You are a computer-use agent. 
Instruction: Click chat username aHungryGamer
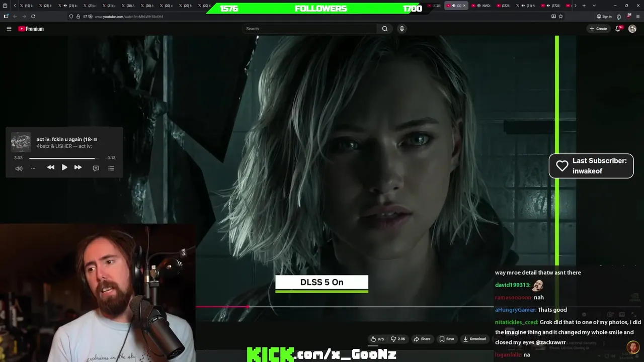pyautogui.click(x=515, y=310)
